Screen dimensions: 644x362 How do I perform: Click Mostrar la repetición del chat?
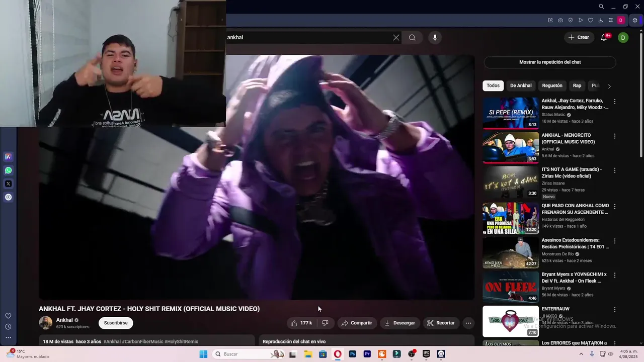(550, 62)
